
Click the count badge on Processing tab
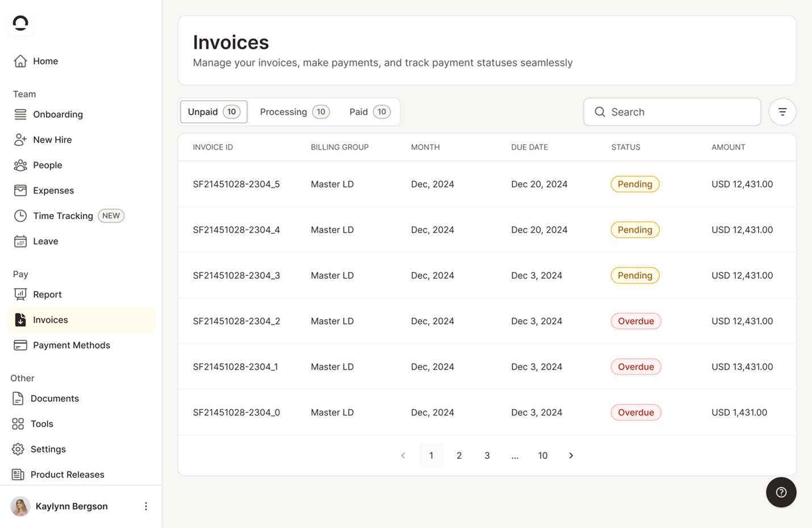321,112
